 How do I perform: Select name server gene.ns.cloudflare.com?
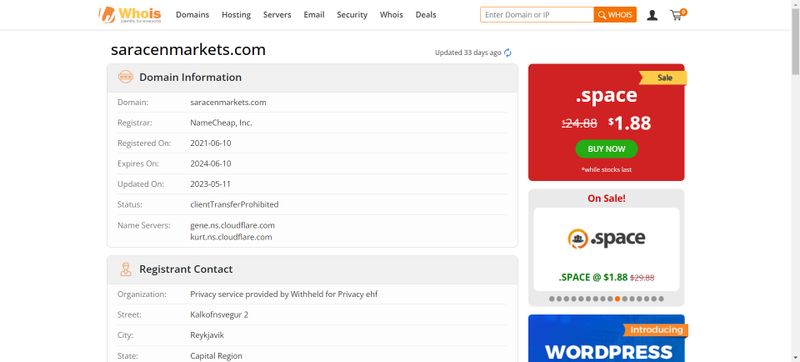tap(232, 225)
